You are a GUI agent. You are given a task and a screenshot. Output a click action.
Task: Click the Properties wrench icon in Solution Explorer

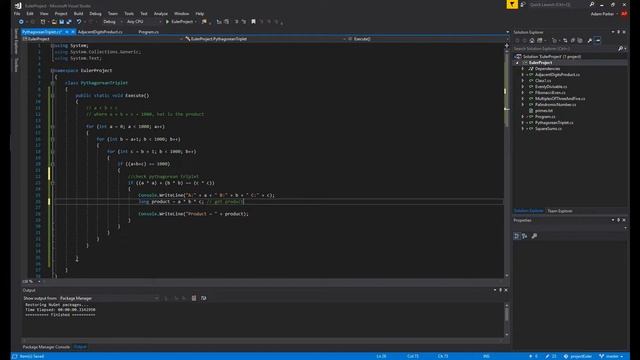click(x=590, y=40)
